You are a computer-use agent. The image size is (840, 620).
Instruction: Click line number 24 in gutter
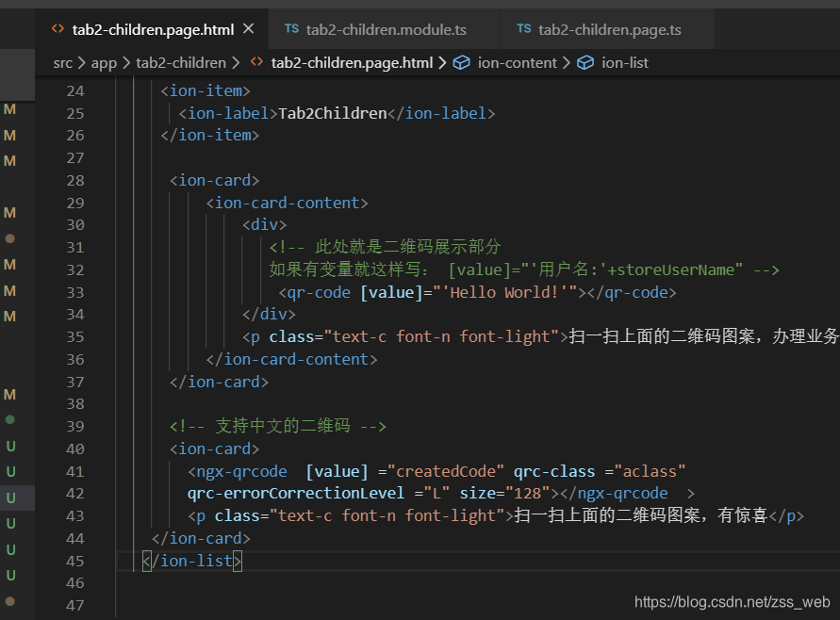coord(75,91)
